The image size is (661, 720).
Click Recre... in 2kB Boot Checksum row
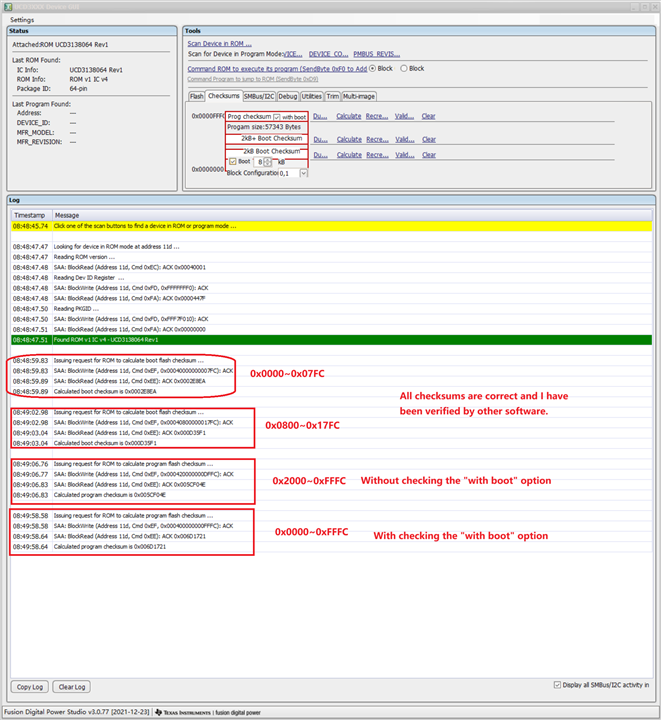pos(377,155)
